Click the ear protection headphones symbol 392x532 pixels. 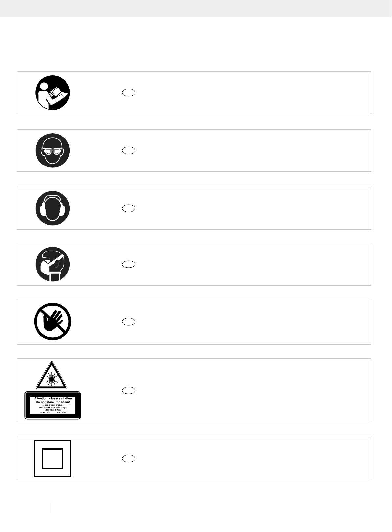point(53,208)
